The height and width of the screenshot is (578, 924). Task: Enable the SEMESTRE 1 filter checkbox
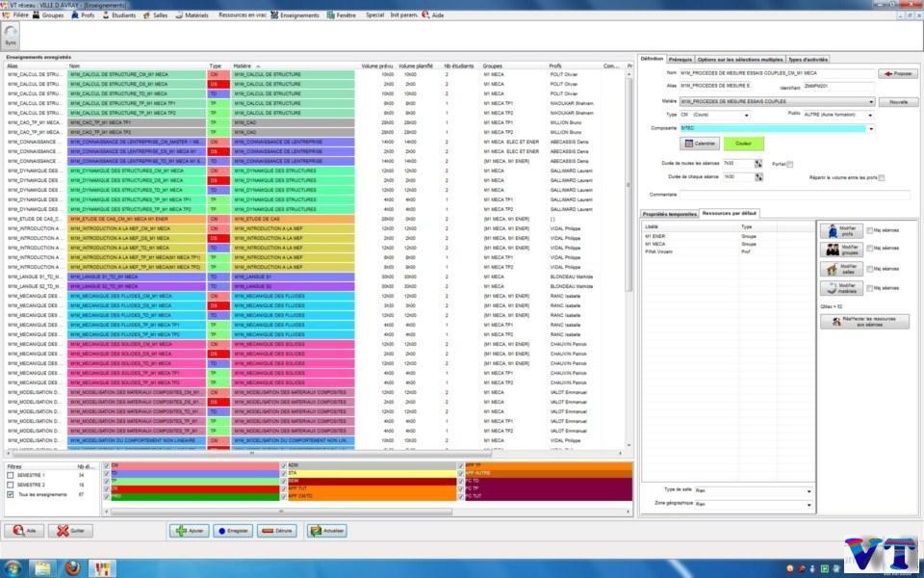click(11, 475)
